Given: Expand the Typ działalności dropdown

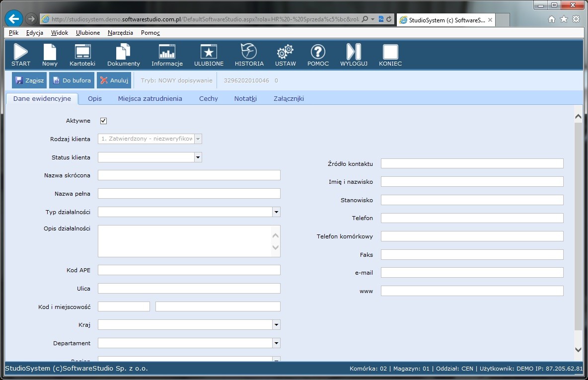Looking at the screenshot, I should (x=277, y=212).
